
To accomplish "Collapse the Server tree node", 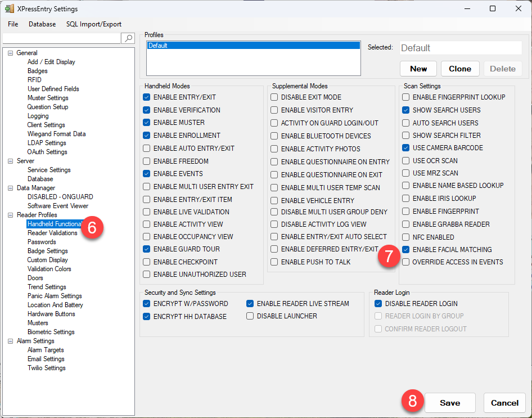I will (x=11, y=161).
